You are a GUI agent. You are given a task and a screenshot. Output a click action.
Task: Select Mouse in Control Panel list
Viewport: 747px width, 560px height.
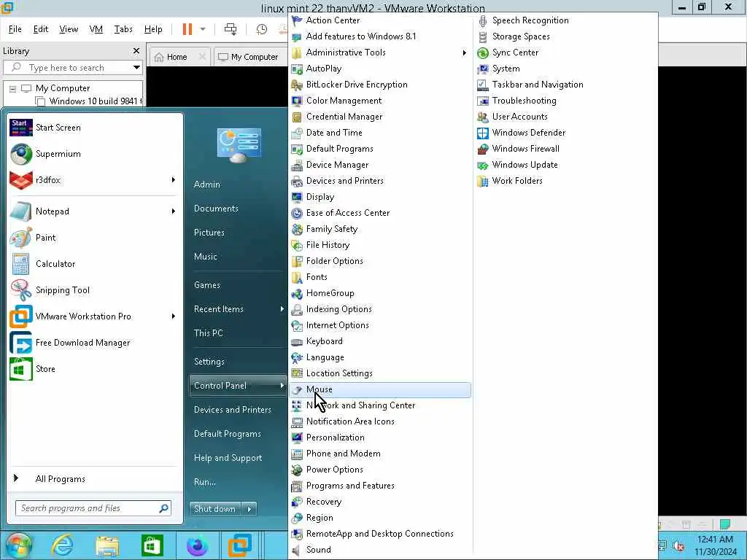pyautogui.click(x=379, y=390)
